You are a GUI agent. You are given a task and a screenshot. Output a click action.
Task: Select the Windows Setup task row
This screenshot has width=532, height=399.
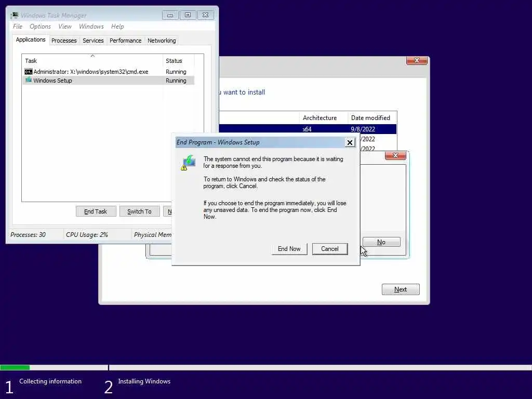tap(108, 81)
